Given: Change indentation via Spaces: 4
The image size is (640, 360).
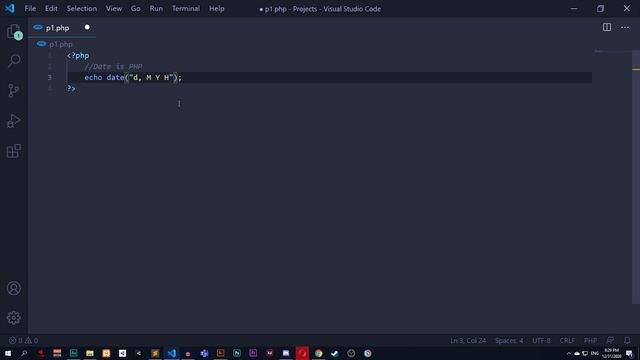Looking at the screenshot, I should (509, 340).
